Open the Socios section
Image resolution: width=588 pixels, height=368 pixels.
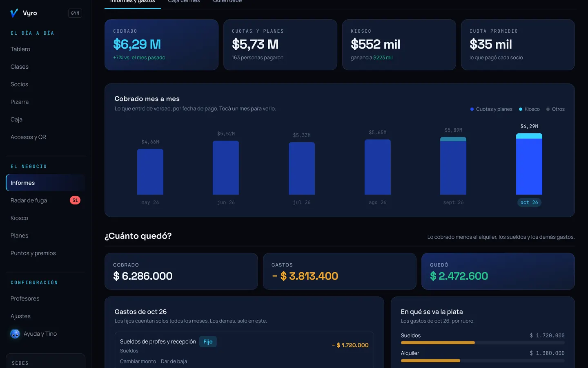(x=45, y=84)
